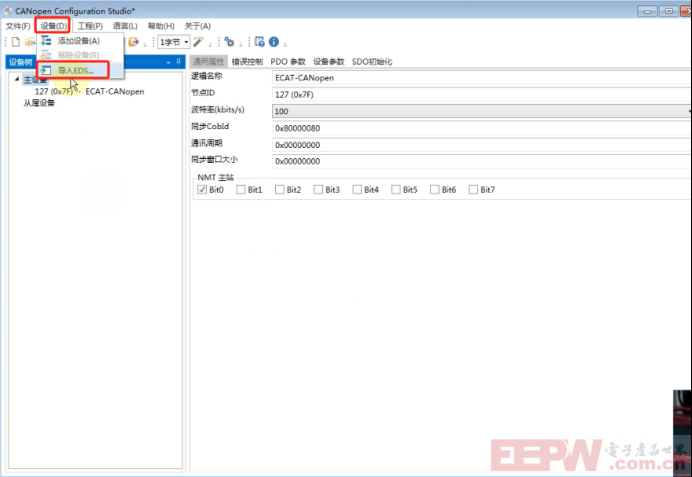
Task: Open the 语言(L) menu
Action: (x=125, y=26)
